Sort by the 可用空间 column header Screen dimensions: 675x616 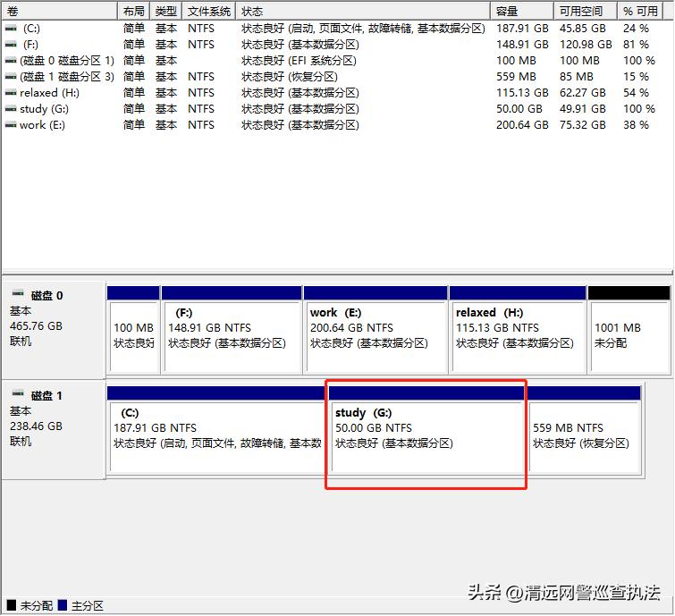(x=586, y=11)
